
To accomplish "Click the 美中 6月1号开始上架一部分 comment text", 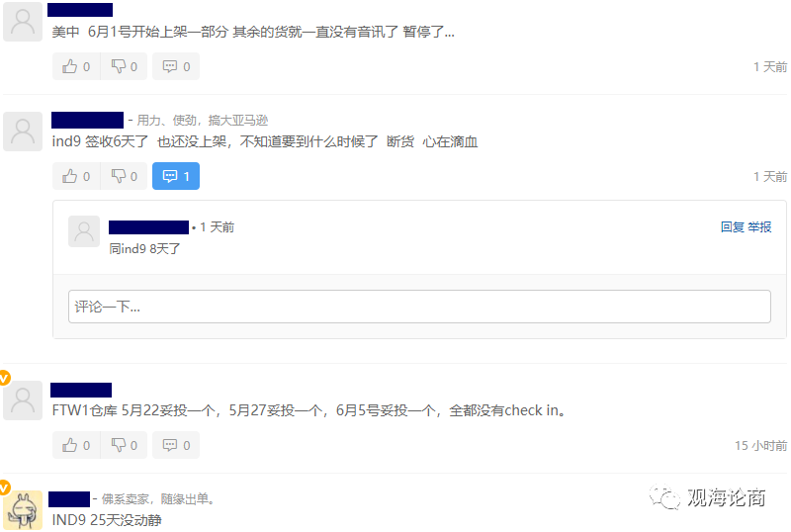I will (x=253, y=32).
